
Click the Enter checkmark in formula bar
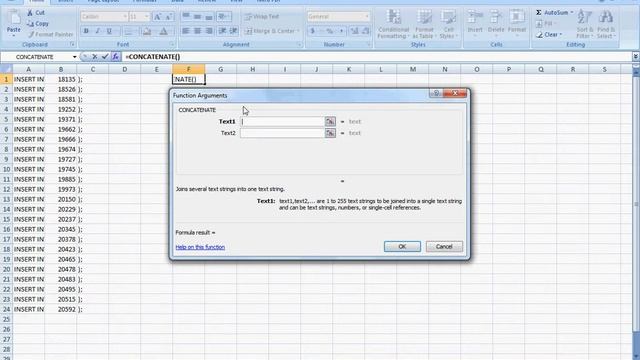point(105,57)
